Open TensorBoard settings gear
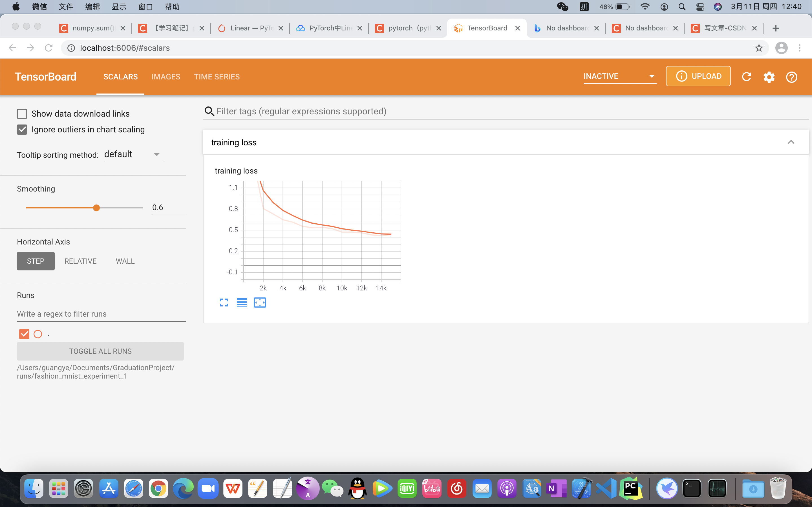The width and height of the screenshot is (812, 507). [x=769, y=77]
